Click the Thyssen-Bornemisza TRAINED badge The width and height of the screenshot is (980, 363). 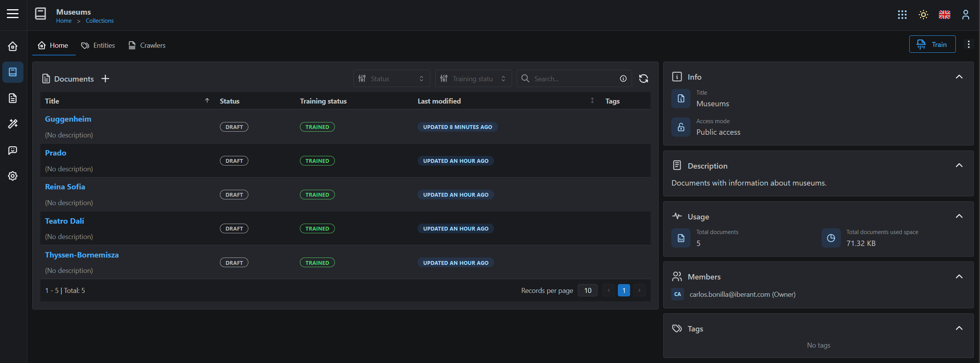pyautogui.click(x=317, y=263)
